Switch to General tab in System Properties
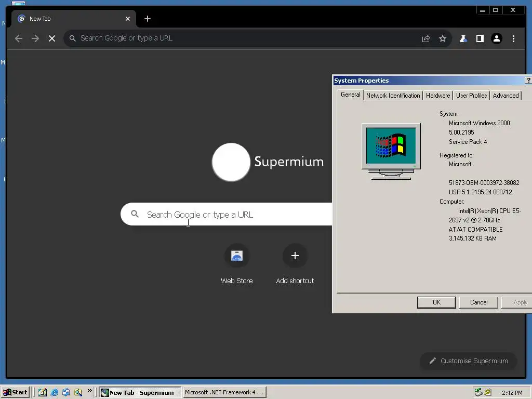The image size is (532, 399). tap(351, 95)
